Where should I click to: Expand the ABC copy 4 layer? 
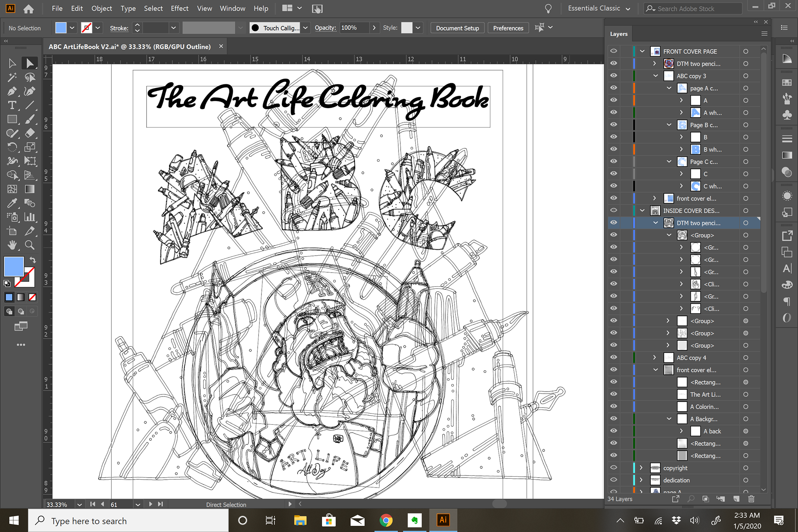(655, 357)
